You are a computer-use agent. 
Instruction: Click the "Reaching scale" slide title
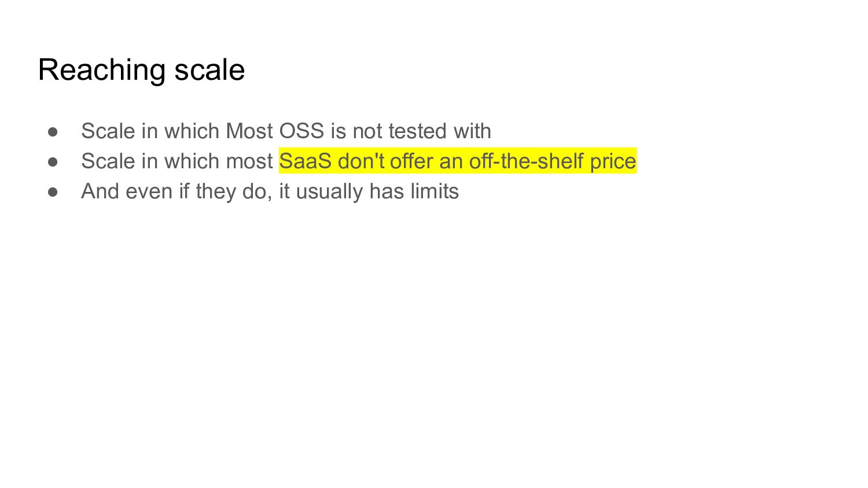(x=141, y=70)
